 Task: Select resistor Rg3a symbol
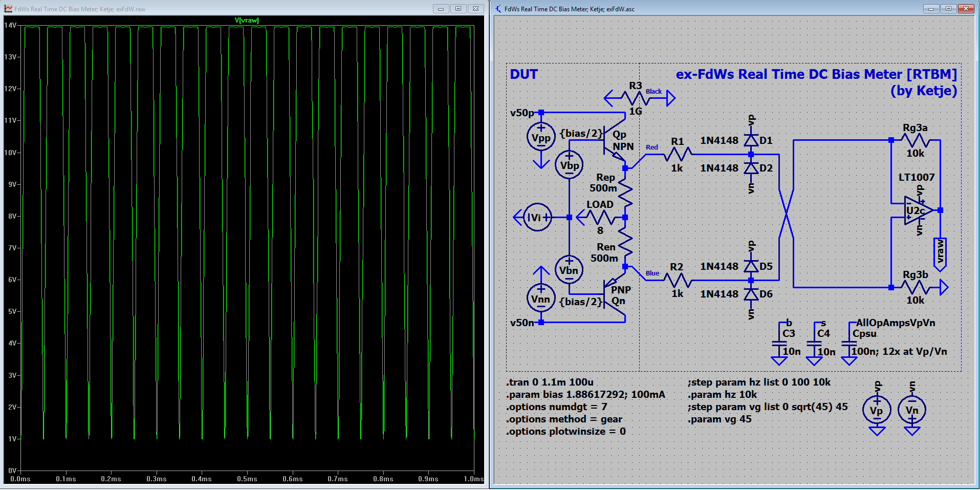915,140
